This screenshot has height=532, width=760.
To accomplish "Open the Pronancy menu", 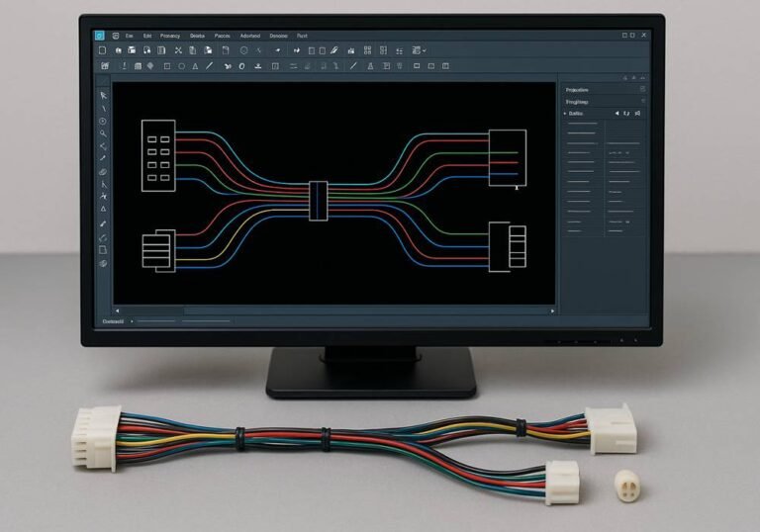I will click(x=170, y=36).
